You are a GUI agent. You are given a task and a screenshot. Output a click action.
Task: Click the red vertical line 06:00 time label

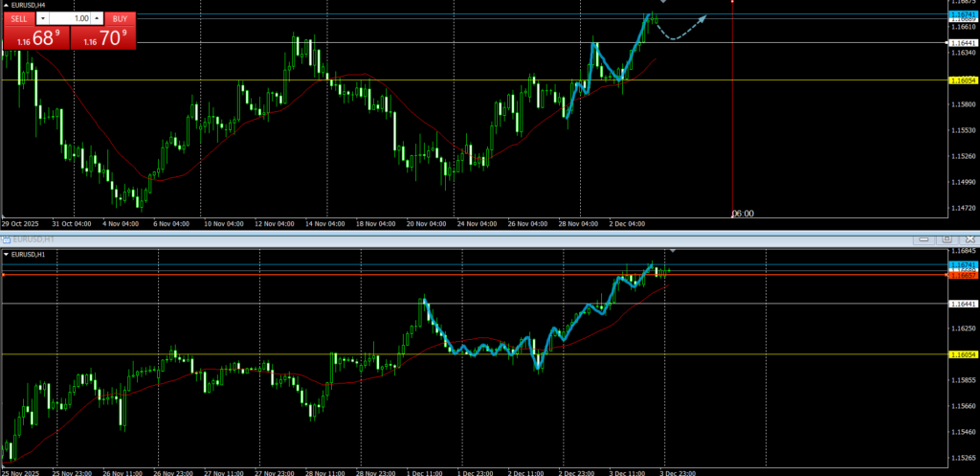(743, 214)
